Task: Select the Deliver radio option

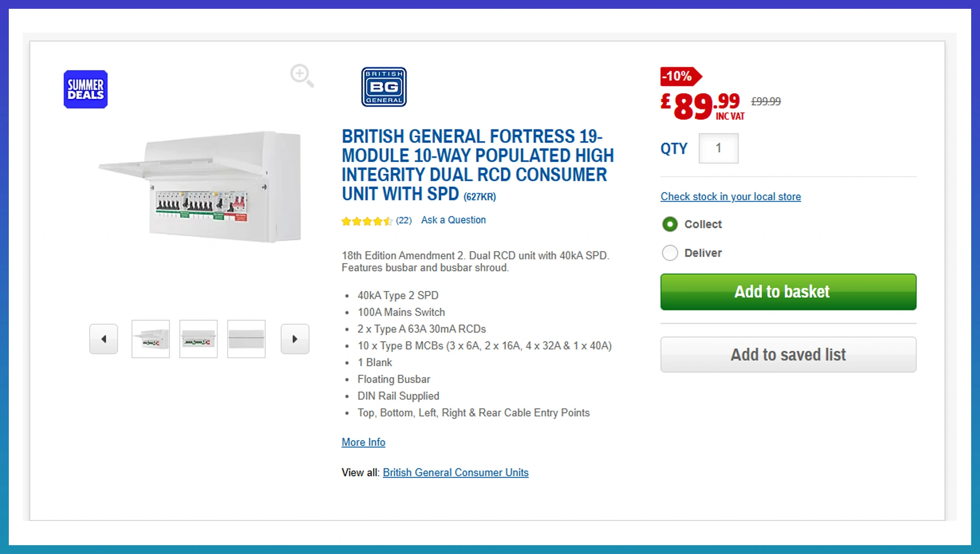Action: point(670,253)
